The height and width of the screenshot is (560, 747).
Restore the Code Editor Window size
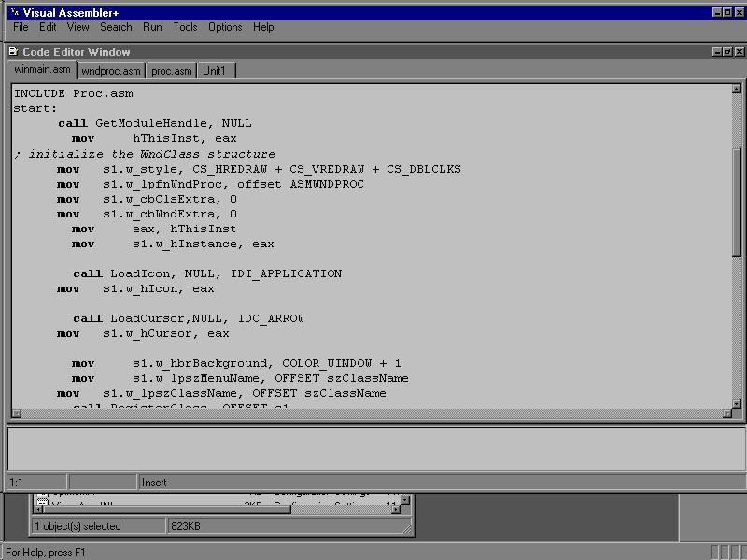tap(727, 52)
